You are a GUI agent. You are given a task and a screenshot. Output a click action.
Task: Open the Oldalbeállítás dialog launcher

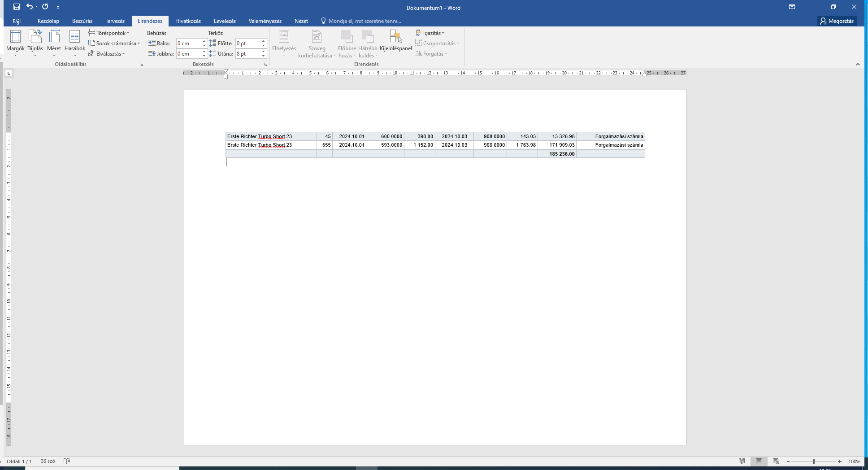point(141,65)
